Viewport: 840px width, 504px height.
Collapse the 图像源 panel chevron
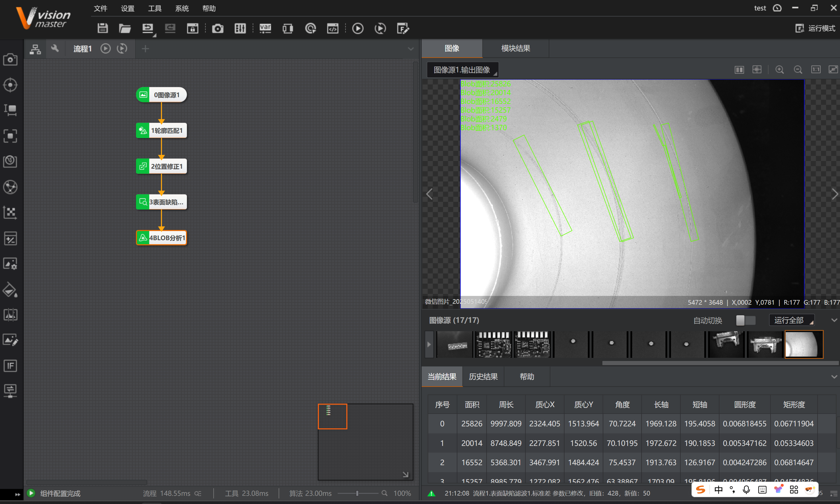click(x=834, y=320)
